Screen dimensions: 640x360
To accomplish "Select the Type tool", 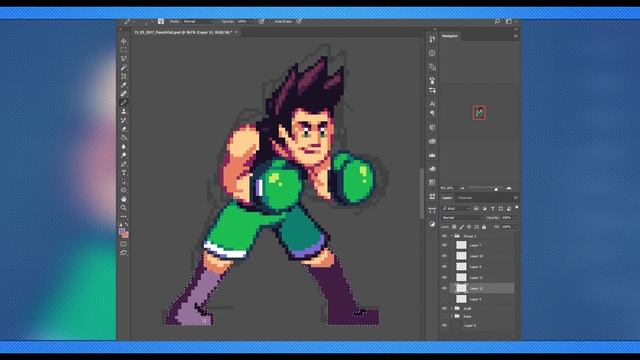I will 123,173.
